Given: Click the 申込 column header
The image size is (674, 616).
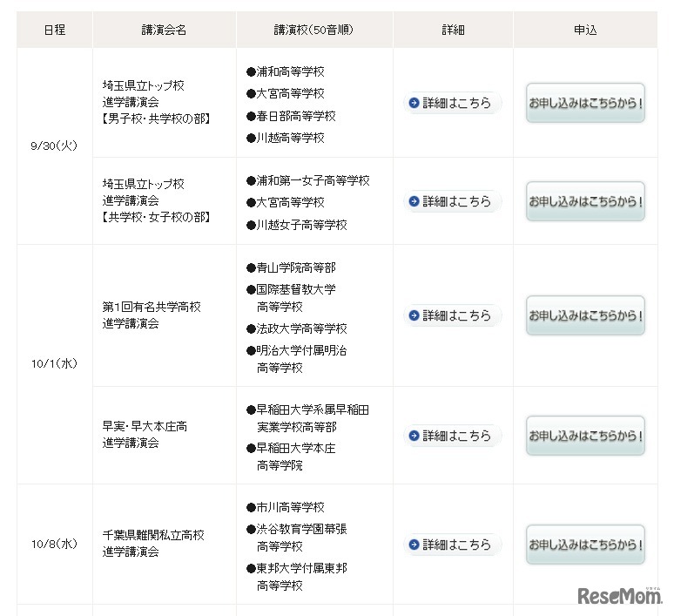Looking at the screenshot, I should tap(585, 30).
